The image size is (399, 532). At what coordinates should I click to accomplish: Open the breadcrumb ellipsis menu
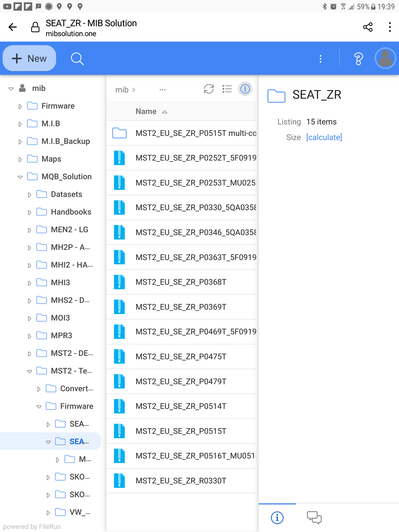click(x=163, y=90)
